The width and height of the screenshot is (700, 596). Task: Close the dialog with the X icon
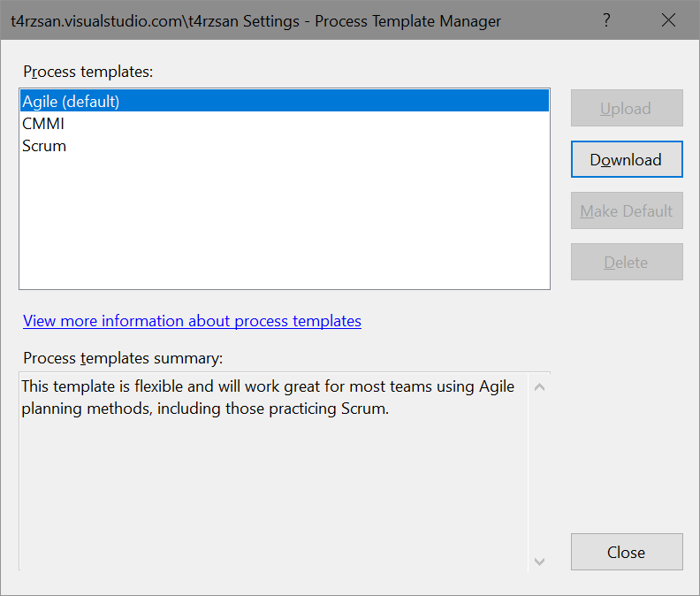tap(668, 20)
